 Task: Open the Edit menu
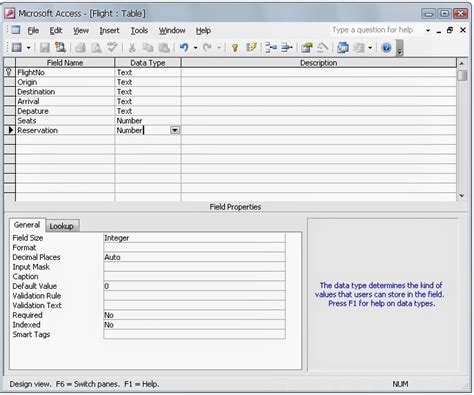point(56,31)
